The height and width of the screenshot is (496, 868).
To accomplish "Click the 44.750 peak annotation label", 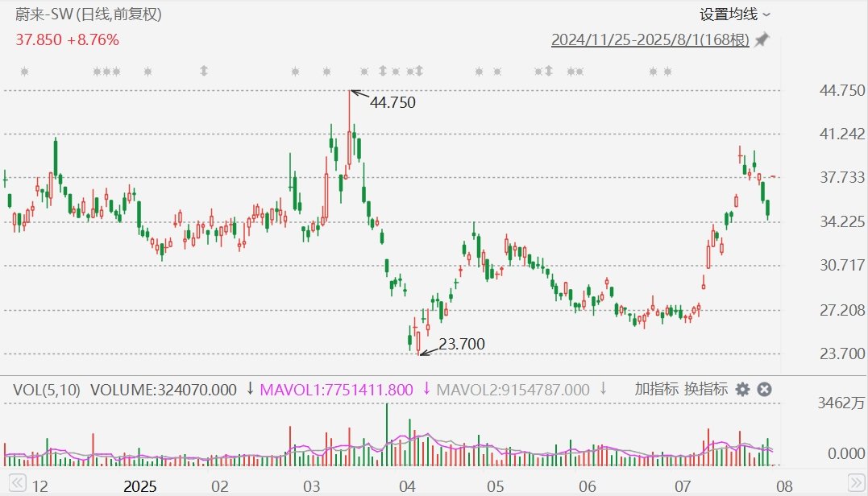I will tap(392, 103).
